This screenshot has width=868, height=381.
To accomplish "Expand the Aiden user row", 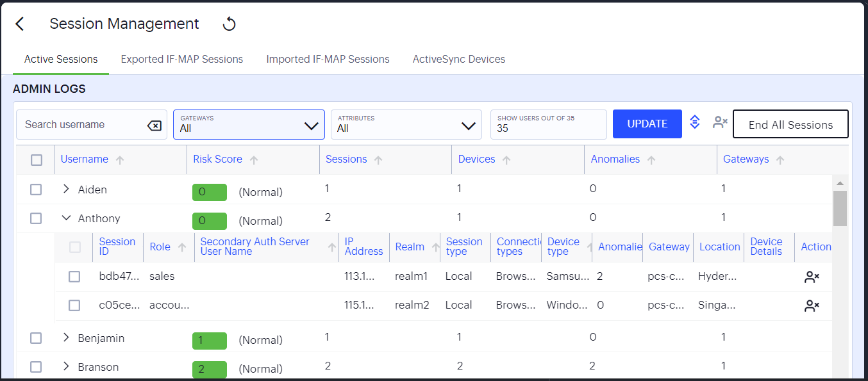I will [66, 189].
